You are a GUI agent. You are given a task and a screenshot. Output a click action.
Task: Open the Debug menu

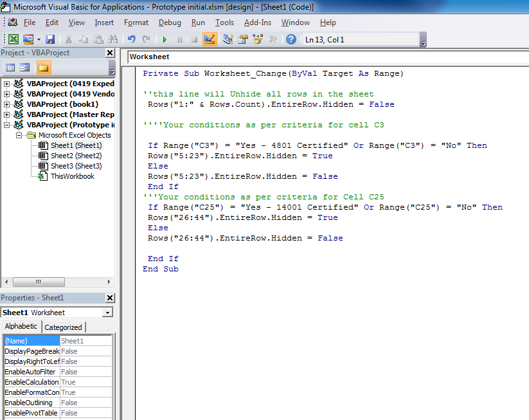(170, 23)
